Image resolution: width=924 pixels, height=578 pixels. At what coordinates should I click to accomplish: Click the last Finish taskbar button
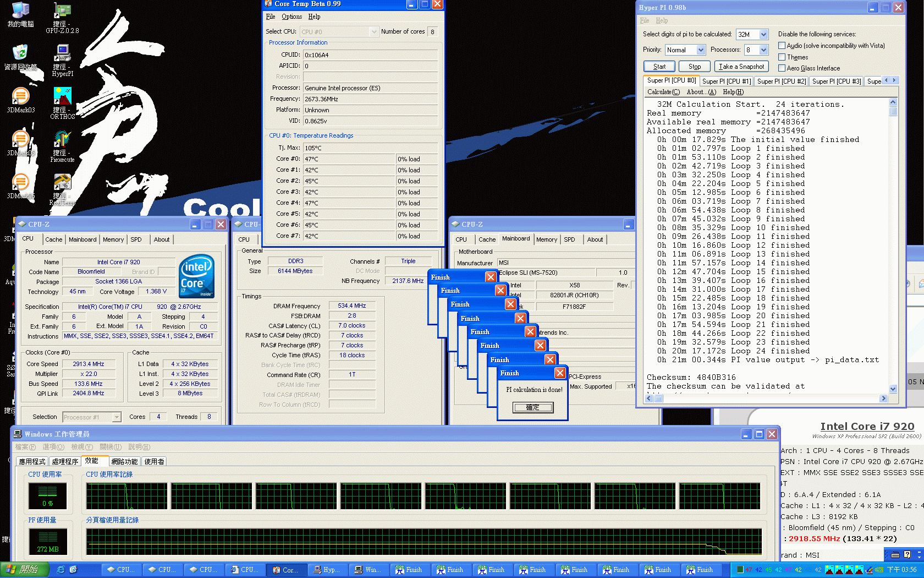tap(701, 570)
